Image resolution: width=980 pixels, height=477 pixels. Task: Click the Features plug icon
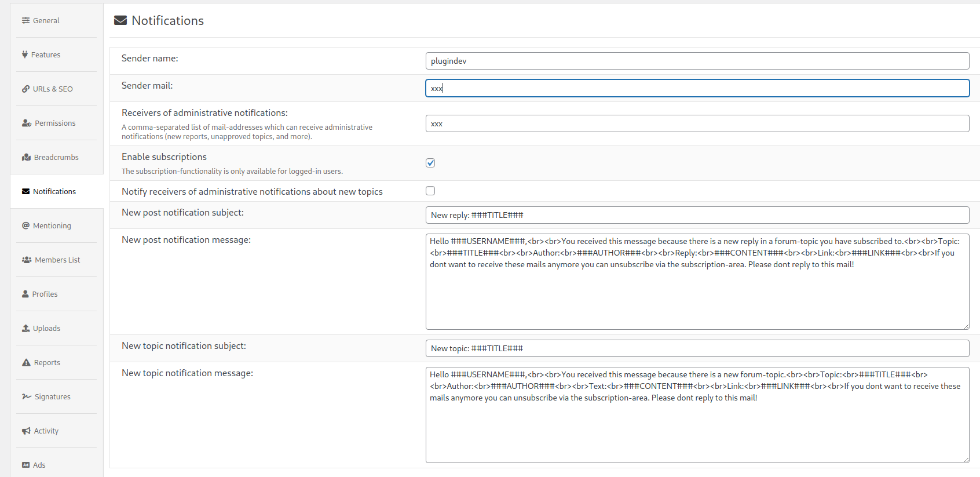coord(25,54)
